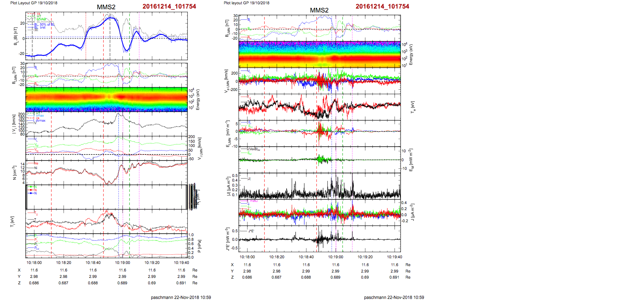The image size is (644, 300).
Task: Click the left 'Plot Layout GP 19/10/2018' text
Action: (34, 3)
